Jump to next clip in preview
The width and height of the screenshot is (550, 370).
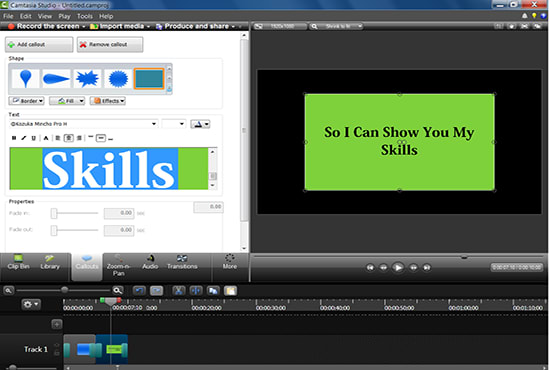[x=427, y=268]
